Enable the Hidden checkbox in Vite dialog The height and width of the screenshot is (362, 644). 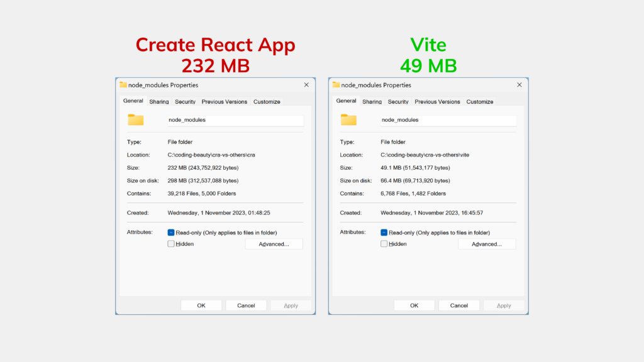point(384,244)
